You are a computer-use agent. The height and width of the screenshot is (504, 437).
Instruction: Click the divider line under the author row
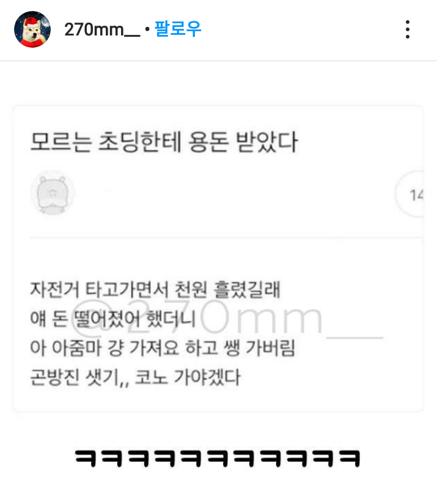coord(227,238)
